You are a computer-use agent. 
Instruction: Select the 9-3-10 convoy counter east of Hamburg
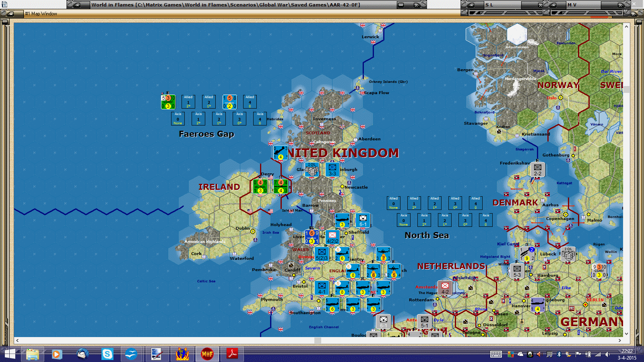(x=599, y=271)
